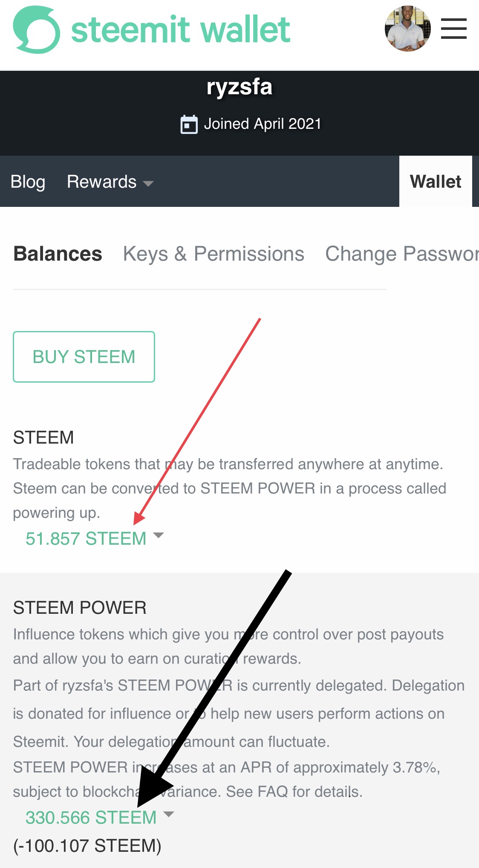Screen dimensions: 479x868
Task: Click the delegated (-100.107 STEEM) amount
Action: pos(87,846)
